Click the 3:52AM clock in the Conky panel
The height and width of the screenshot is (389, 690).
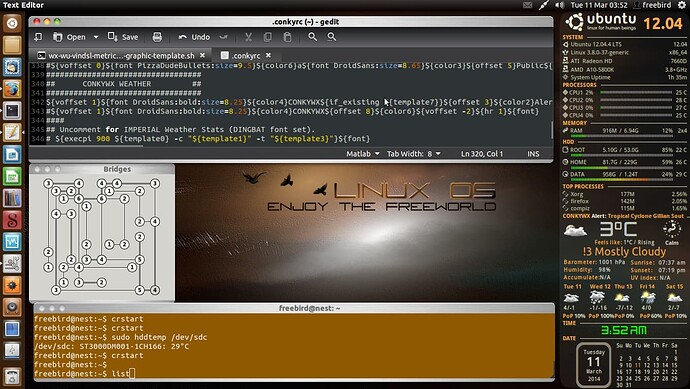pyautogui.click(x=624, y=330)
